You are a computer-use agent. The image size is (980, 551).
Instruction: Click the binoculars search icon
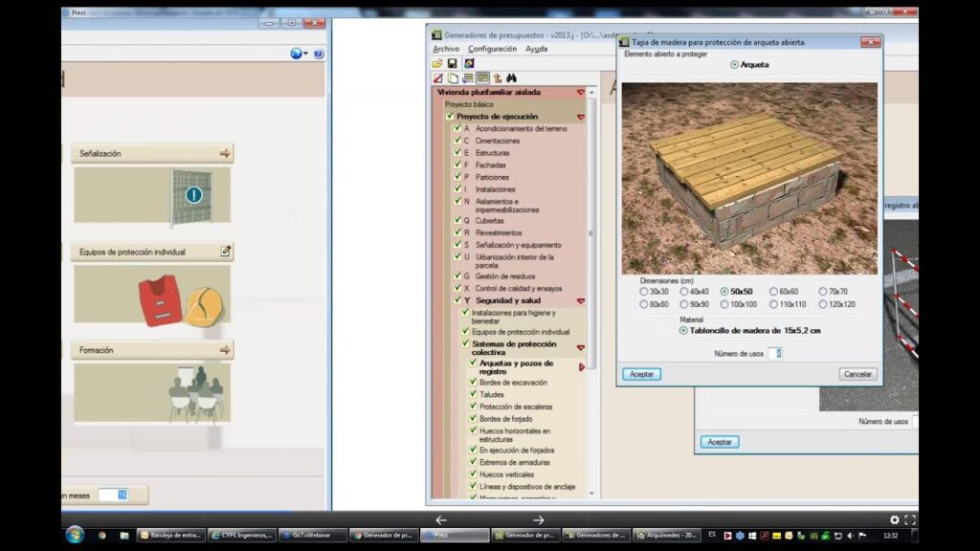tap(512, 78)
